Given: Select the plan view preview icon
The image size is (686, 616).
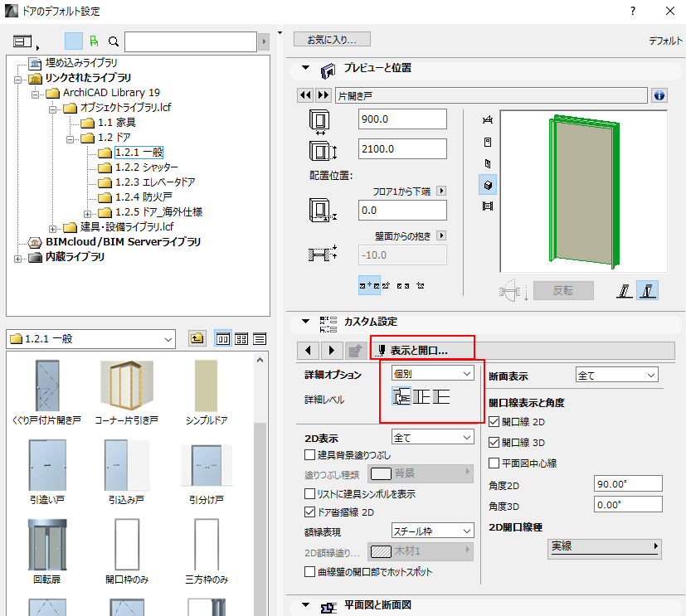Looking at the screenshot, I should pyautogui.click(x=488, y=120).
